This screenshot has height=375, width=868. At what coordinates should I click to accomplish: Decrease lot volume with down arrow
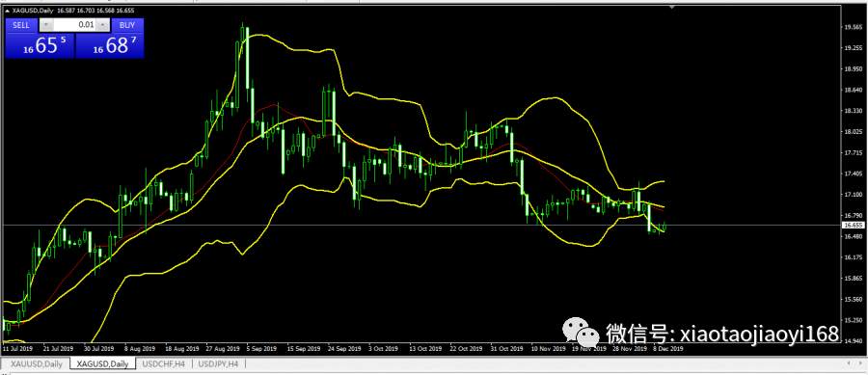46,25
